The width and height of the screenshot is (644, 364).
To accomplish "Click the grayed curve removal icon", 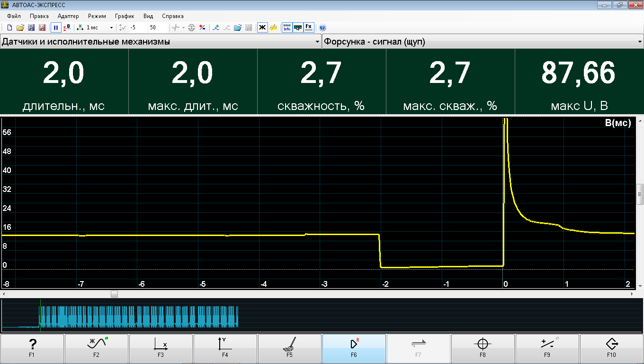I will click(x=227, y=27).
